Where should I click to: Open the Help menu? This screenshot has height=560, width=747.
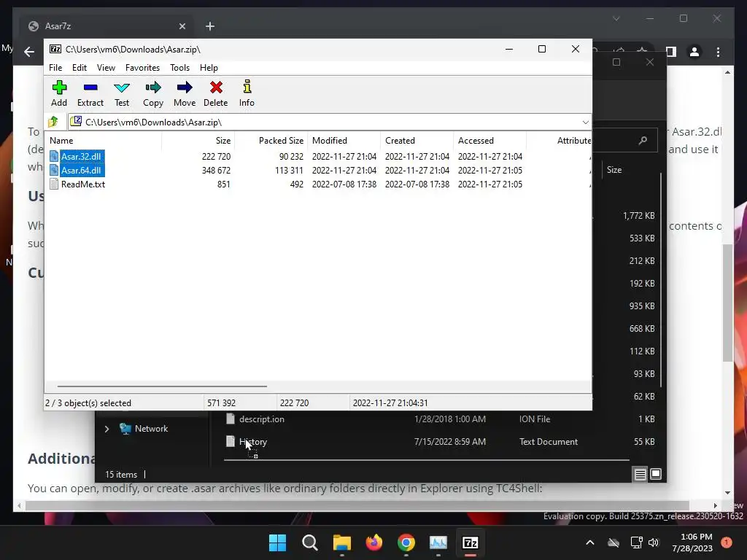(209, 68)
